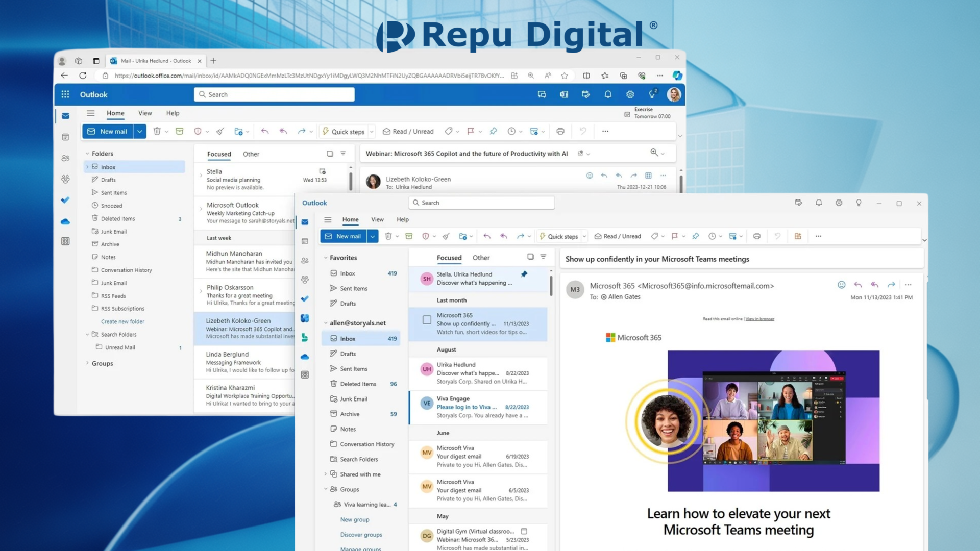Click Edge address bar URL
The height and width of the screenshot is (551, 980).
coord(309,76)
